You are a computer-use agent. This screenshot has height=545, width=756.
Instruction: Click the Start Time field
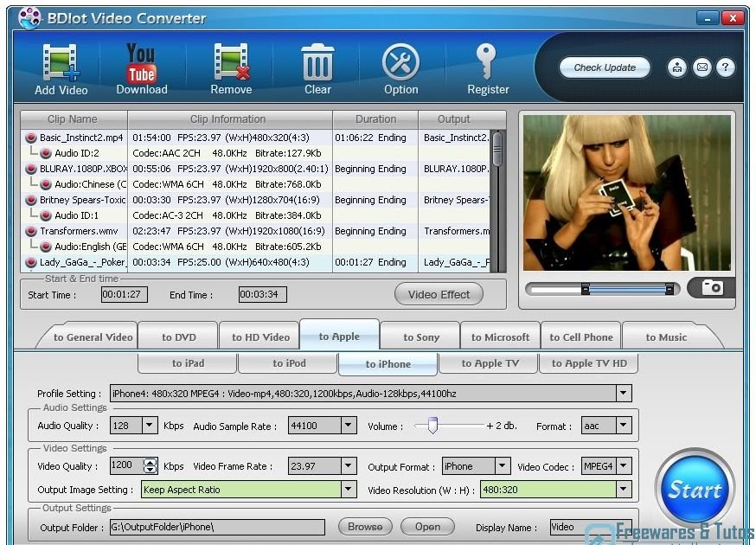tap(125, 294)
